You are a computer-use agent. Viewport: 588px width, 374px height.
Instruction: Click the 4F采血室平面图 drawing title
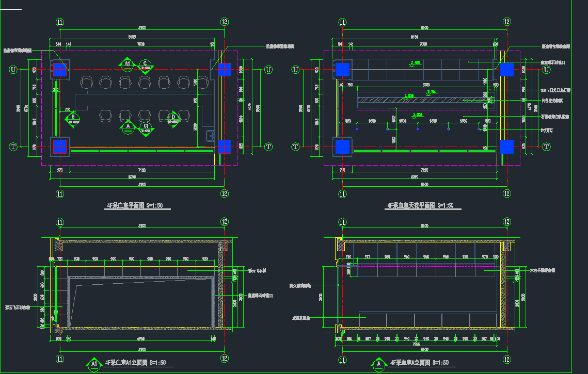(135, 205)
